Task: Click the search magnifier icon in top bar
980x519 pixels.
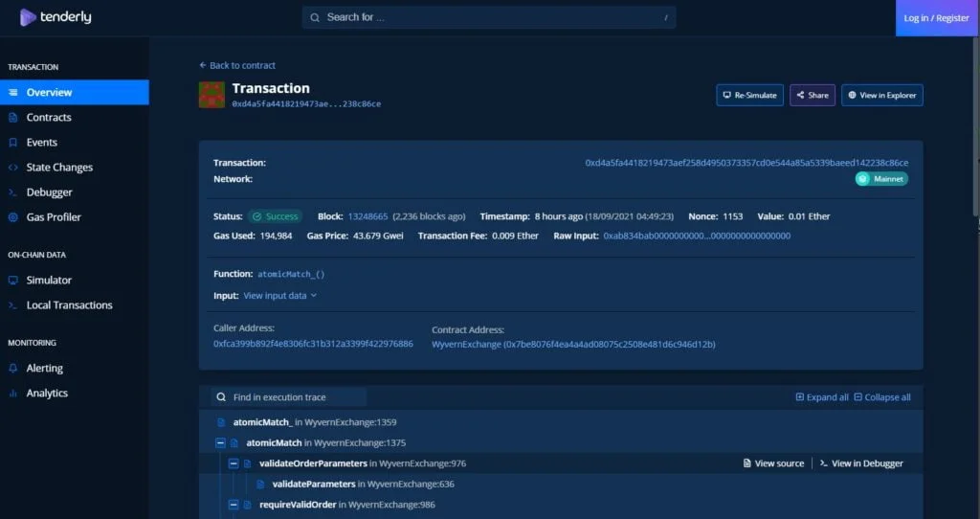Action: [315, 17]
